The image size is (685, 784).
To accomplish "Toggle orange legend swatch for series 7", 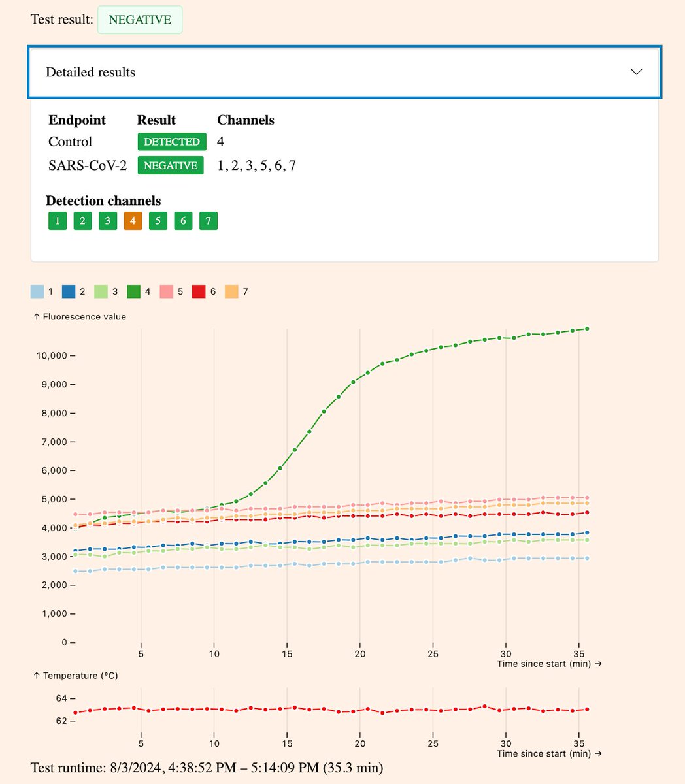I will [232, 291].
